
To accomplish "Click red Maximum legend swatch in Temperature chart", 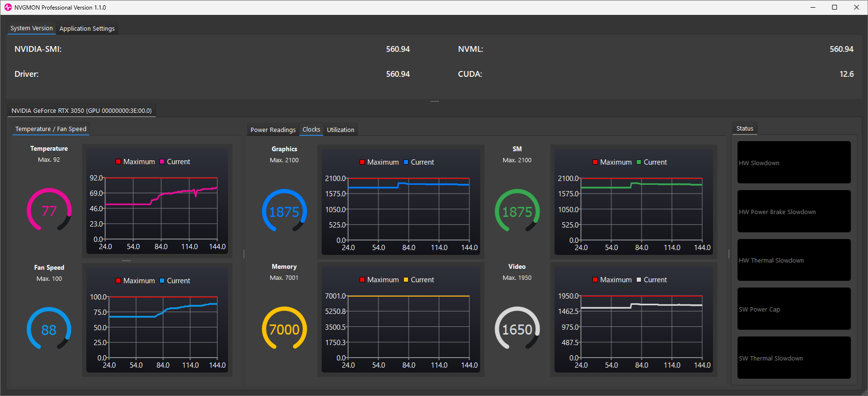I will 118,162.
